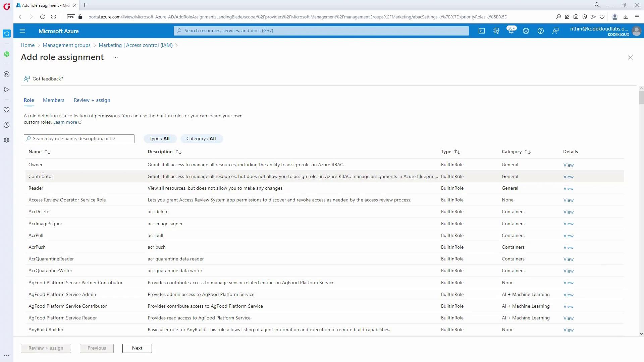Viewport: 644px width, 362px height.
Task: Open the Feedback icon in header
Action: [555, 31]
